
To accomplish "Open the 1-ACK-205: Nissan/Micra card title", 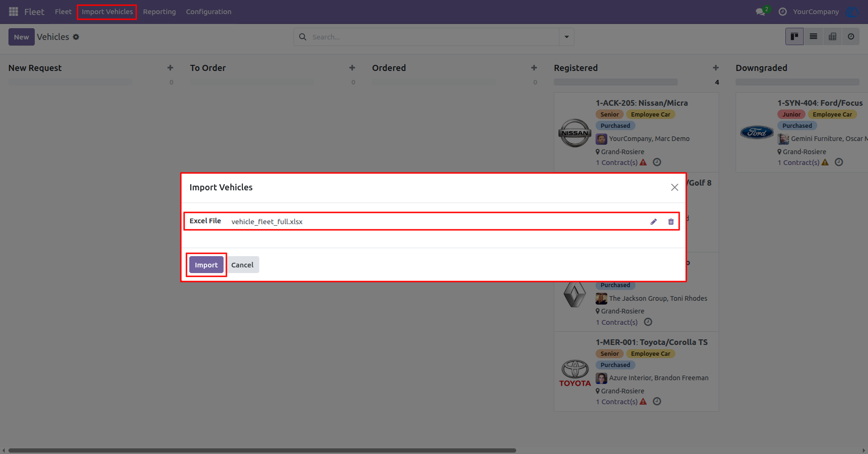I will (x=642, y=103).
